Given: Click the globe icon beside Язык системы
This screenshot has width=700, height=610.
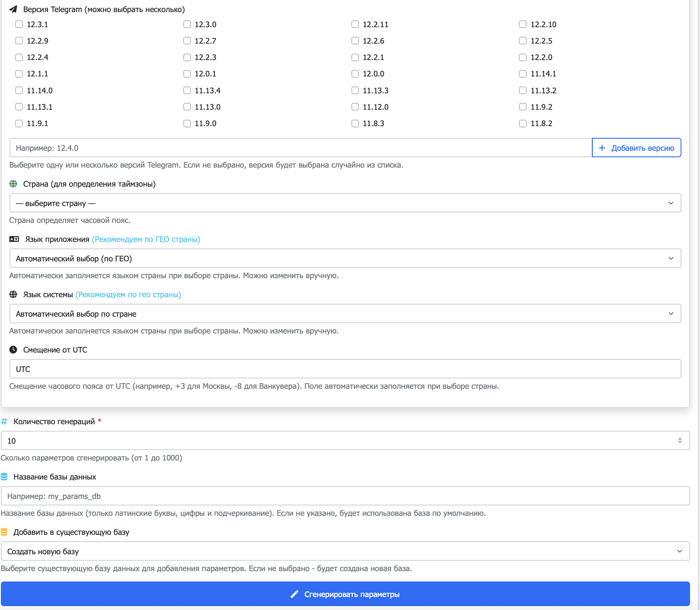Looking at the screenshot, I should click(13, 295).
